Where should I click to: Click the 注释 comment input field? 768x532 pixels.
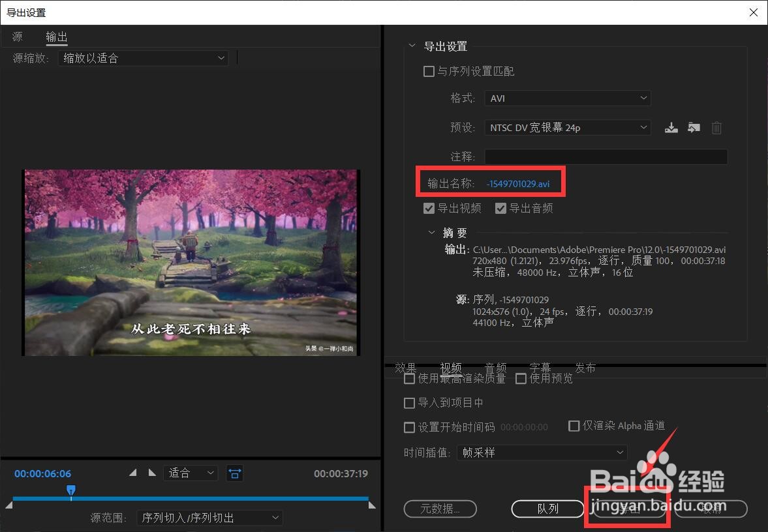point(606,157)
